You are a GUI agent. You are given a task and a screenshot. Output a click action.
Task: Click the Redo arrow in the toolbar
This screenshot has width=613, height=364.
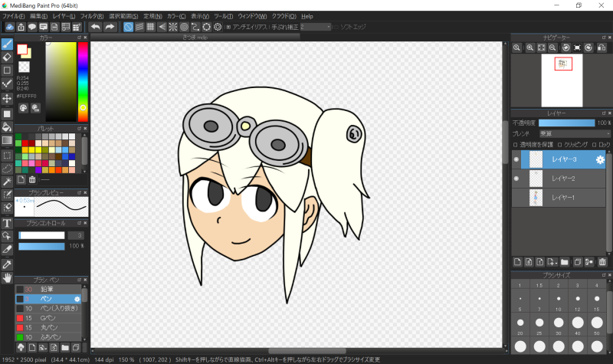pos(110,27)
